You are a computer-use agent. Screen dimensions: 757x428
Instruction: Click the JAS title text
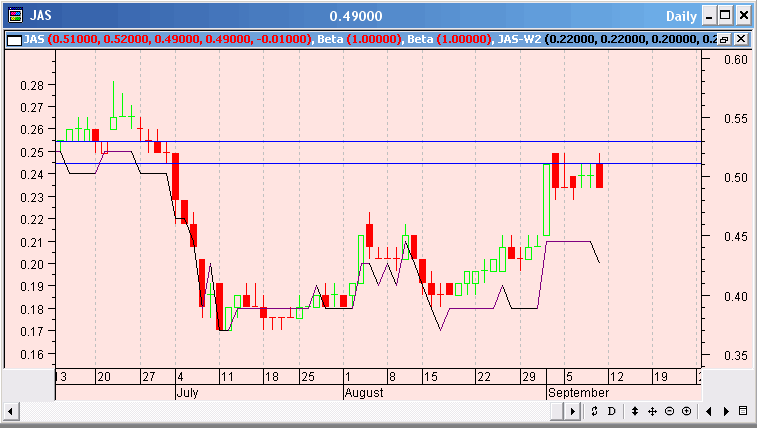(x=41, y=15)
